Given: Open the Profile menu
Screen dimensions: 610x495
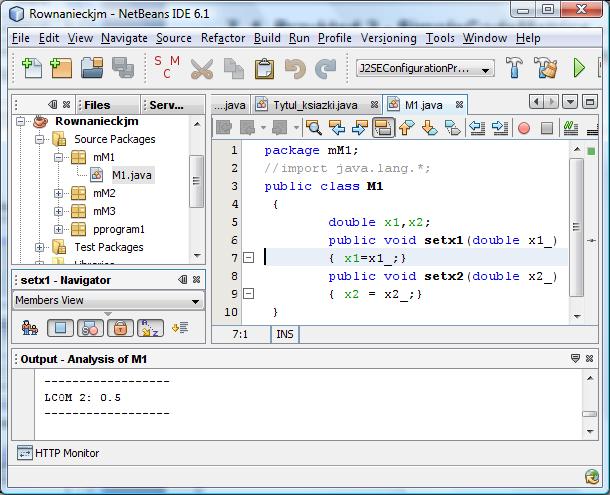Looking at the screenshot, I should (x=335, y=38).
